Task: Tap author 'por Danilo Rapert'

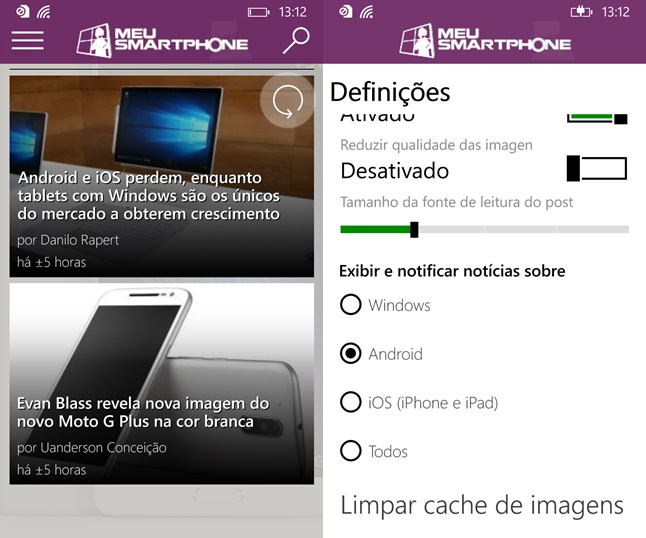Action: [x=68, y=240]
